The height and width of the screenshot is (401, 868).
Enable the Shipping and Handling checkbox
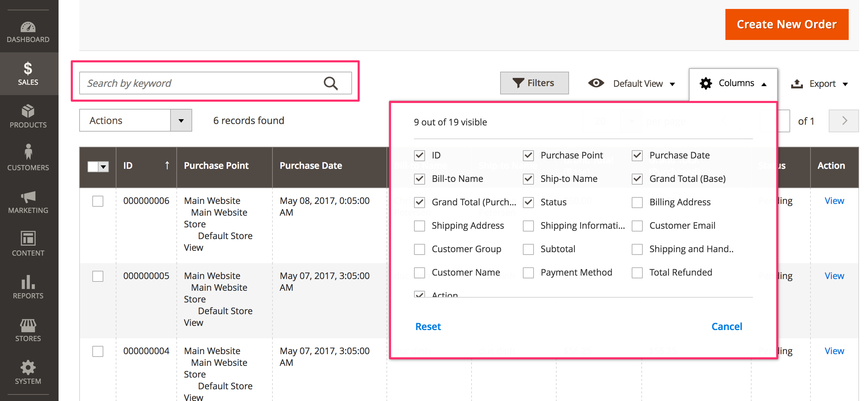(637, 249)
